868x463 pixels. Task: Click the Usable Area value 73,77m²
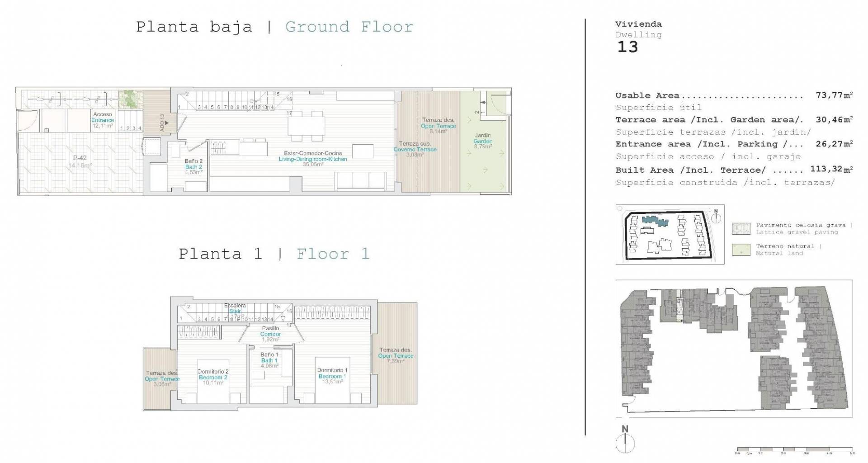tap(834, 95)
